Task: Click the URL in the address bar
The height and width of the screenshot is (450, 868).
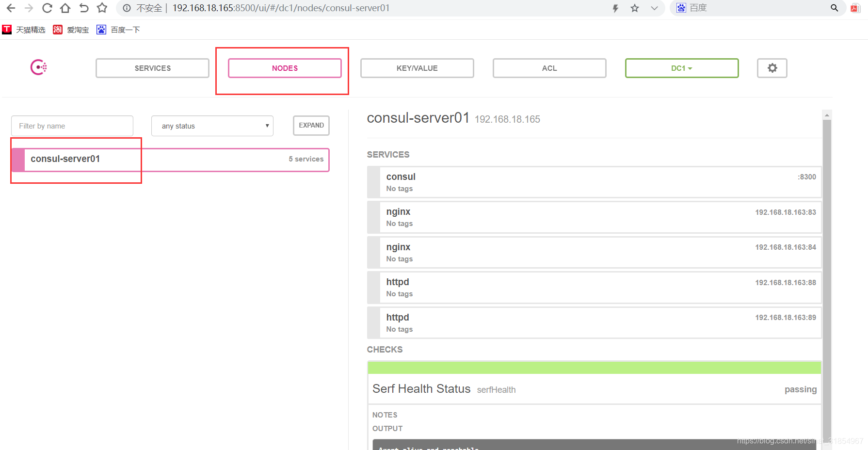Action: point(281,8)
